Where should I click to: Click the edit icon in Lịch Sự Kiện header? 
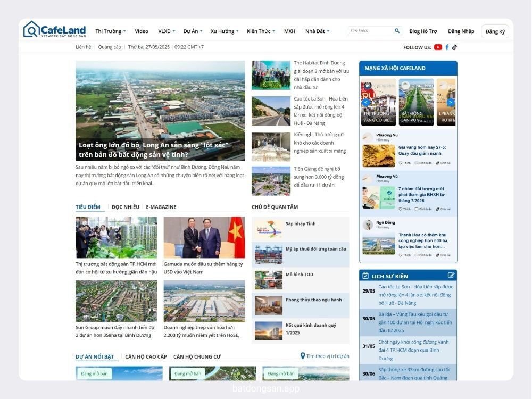(x=451, y=276)
